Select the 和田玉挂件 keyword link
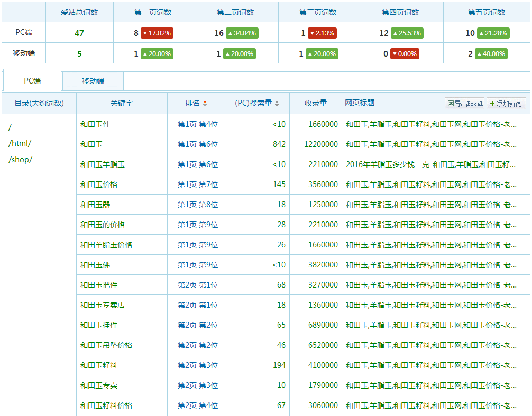This screenshot has height=416, width=532. tap(99, 325)
